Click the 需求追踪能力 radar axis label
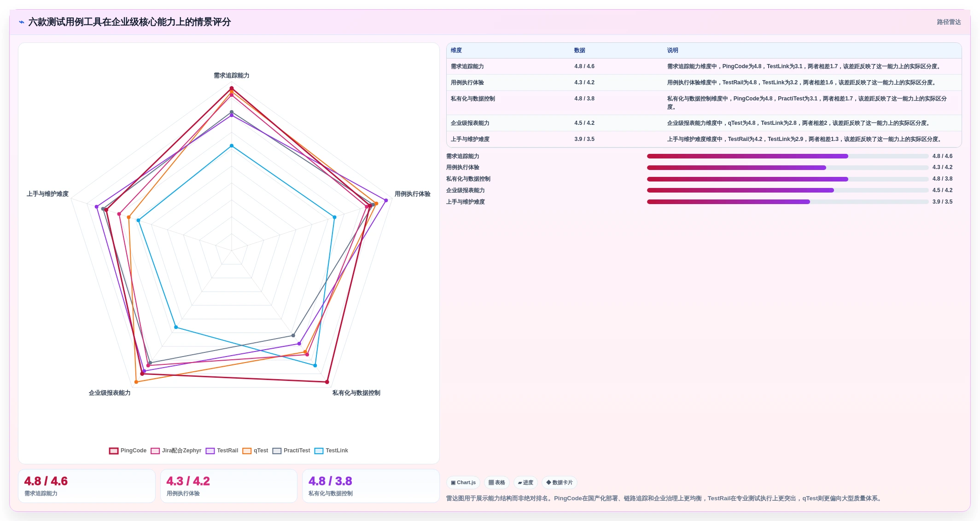 pos(232,76)
